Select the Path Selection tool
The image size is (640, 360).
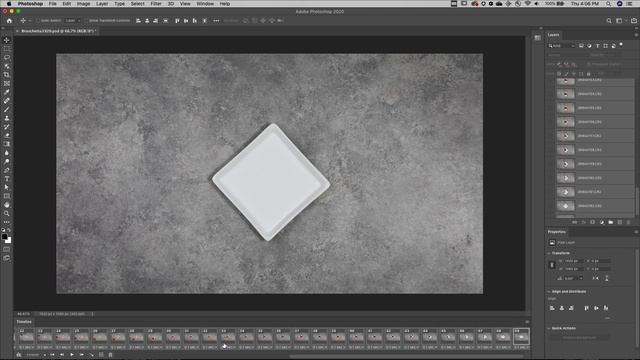[7, 187]
